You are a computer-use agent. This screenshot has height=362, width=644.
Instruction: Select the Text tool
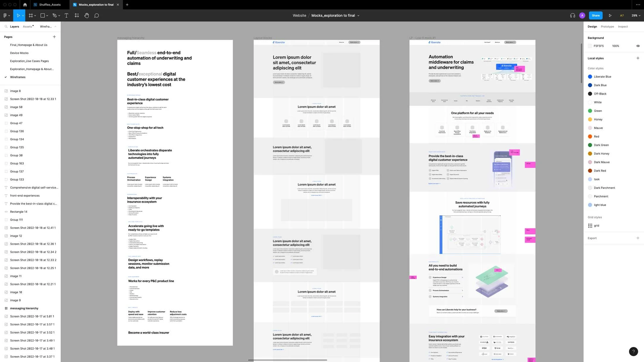tap(66, 16)
